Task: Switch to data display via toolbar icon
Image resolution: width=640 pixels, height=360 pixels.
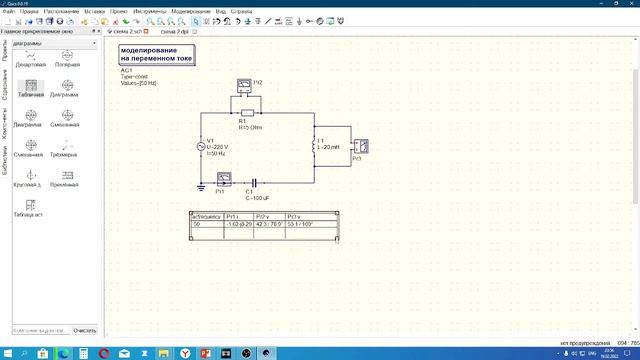Action: pyautogui.click(x=330, y=21)
